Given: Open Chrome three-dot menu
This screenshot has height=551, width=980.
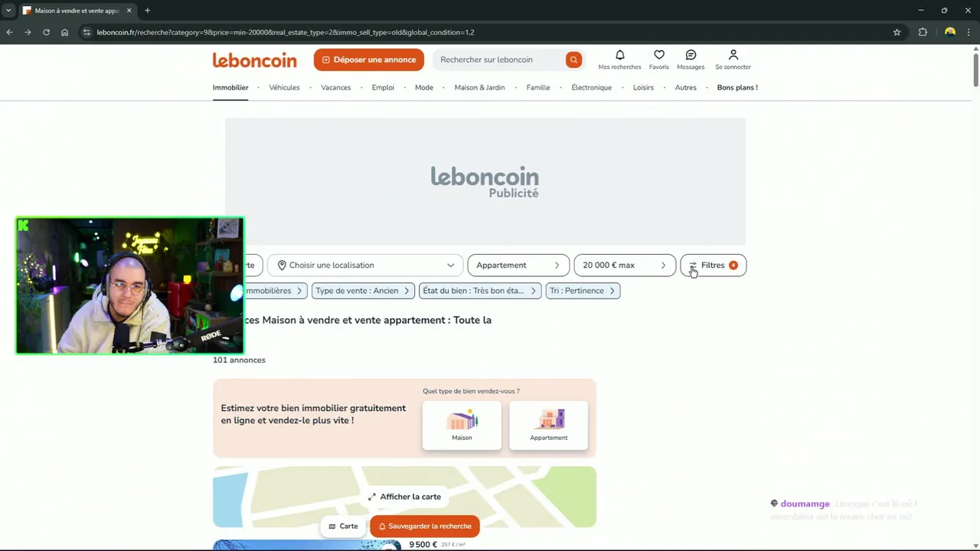Looking at the screenshot, I should (969, 32).
